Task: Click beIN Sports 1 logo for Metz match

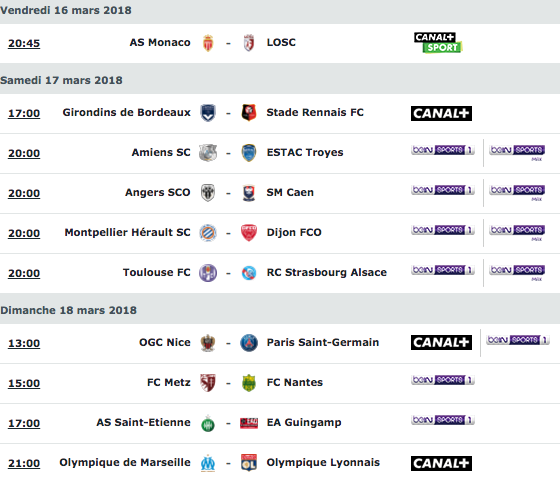Action: [x=443, y=380]
